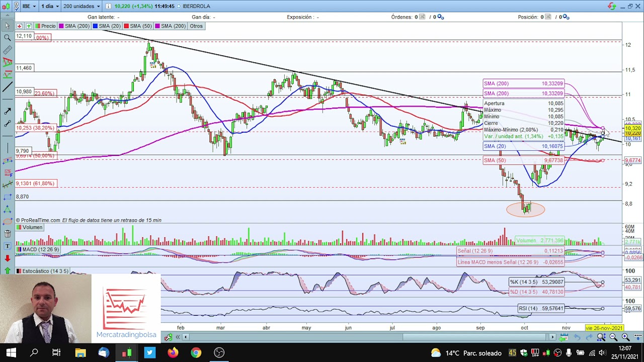Select the vertical line drawing tool

pos(7,148)
